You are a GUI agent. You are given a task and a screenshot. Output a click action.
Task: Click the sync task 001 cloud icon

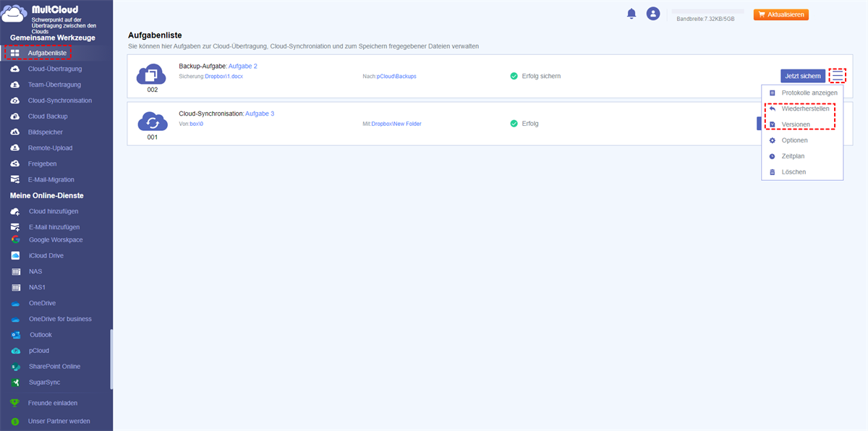click(x=152, y=121)
